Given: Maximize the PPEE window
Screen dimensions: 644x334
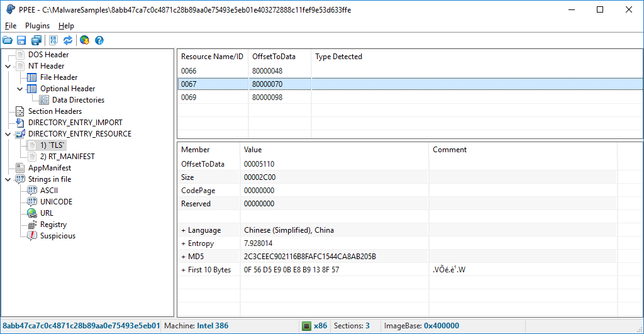Looking at the screenshot, I should click(x=600, y=9).
